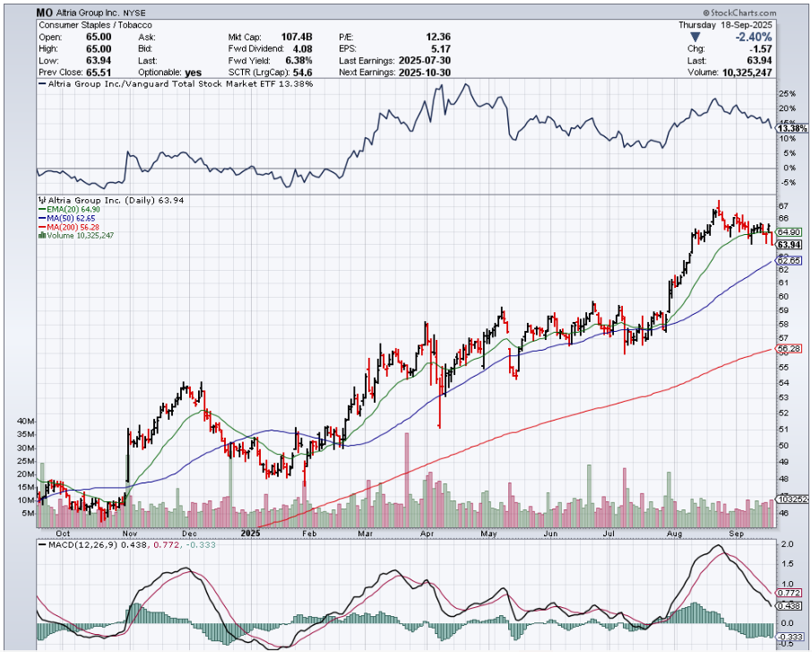Click the 40M label on the volume axis
812x652 pixels.
pos(26,422)
